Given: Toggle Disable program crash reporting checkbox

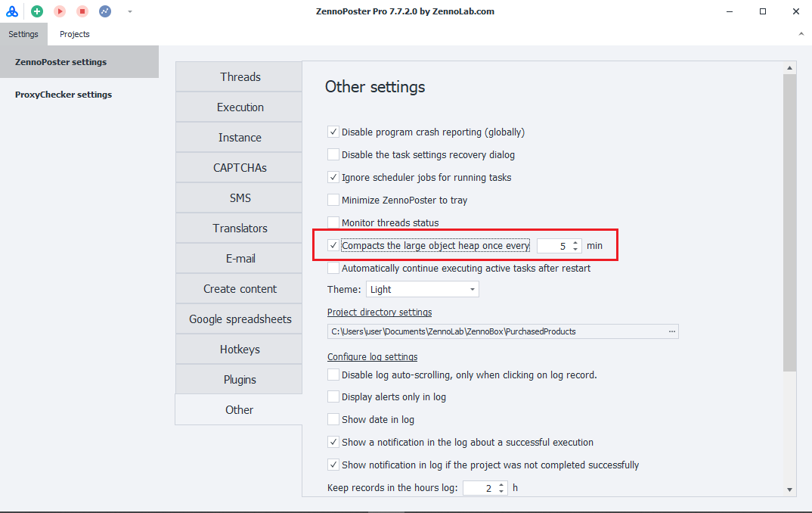Looking at the screenshot, I should 333,132.
